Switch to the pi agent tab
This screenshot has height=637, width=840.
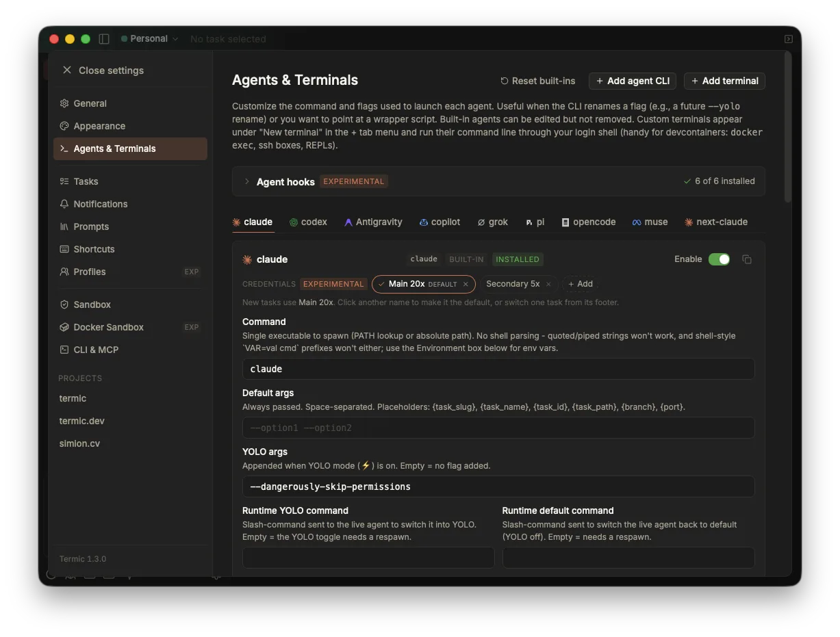(x=535, y=222)
